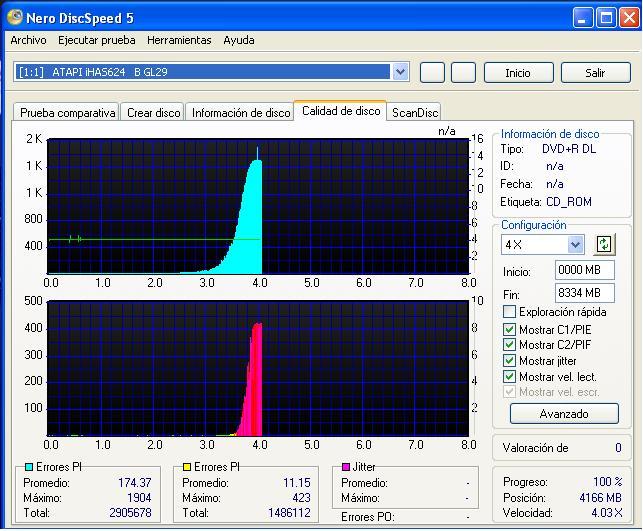Uncheck Mostrar C2/PIF
Image resolution: width=643 pixels, height=531 pixels.
510,345
